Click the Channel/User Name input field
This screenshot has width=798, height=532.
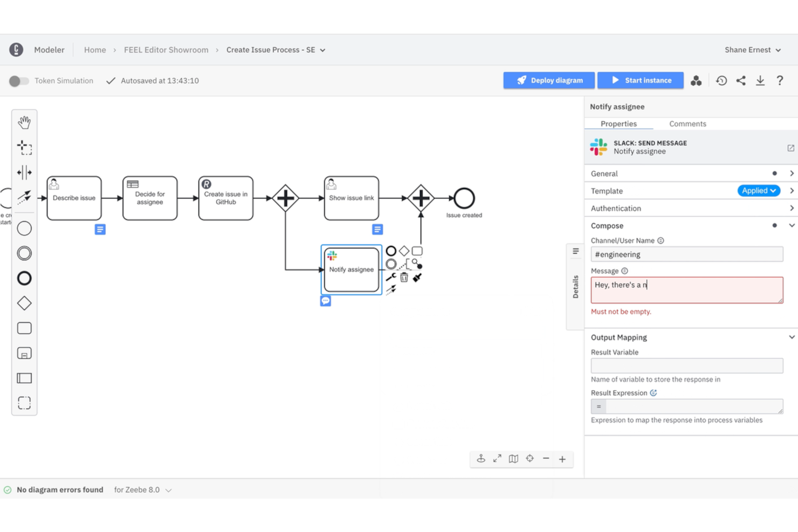(687, 254)
